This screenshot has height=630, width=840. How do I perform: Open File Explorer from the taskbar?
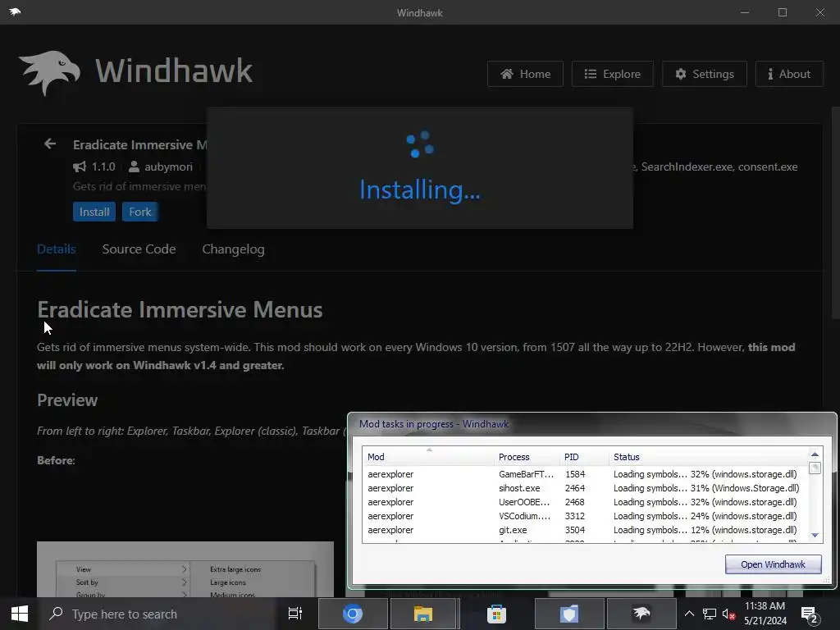point(423,614)
